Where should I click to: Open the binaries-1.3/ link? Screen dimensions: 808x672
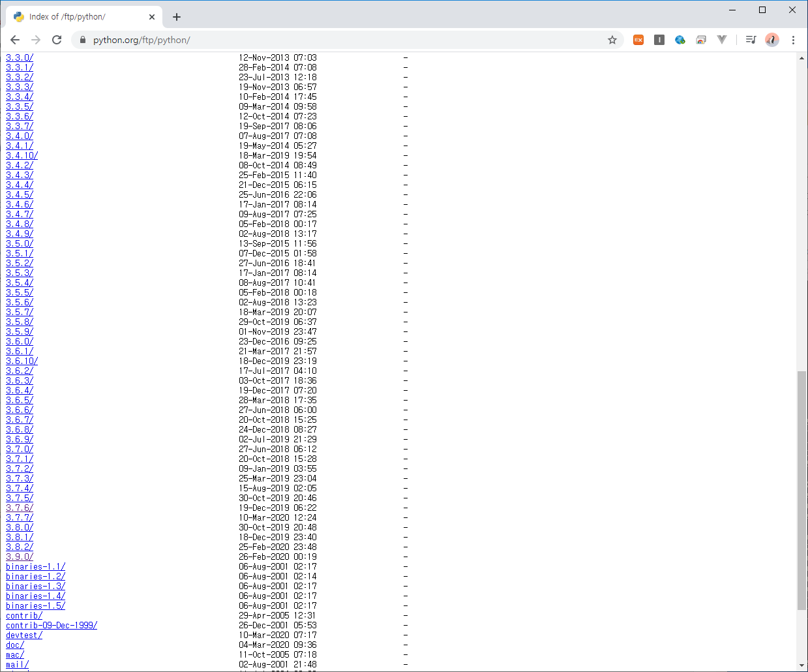(x=36, y=586)
